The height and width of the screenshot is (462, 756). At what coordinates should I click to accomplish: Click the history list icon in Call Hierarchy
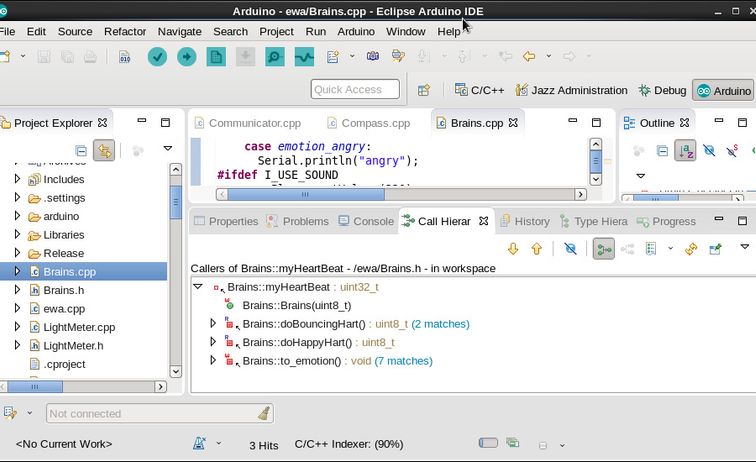click(651, 249)
